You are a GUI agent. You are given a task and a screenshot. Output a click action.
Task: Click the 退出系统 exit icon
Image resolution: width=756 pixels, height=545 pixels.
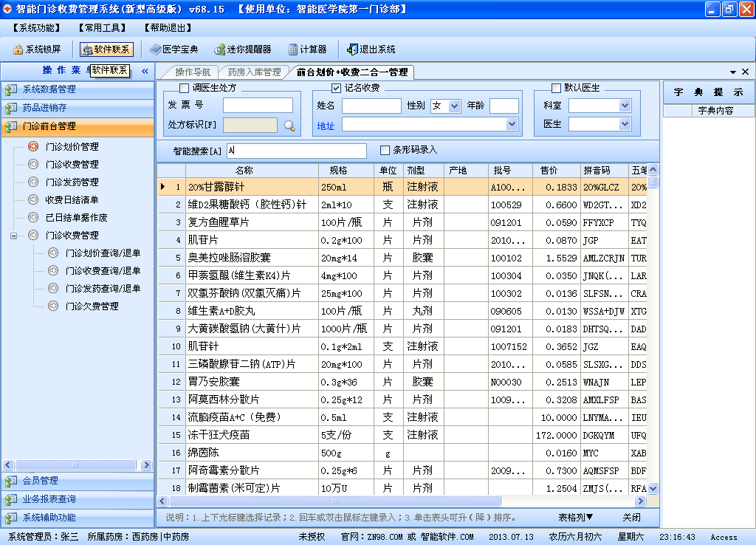353,49
